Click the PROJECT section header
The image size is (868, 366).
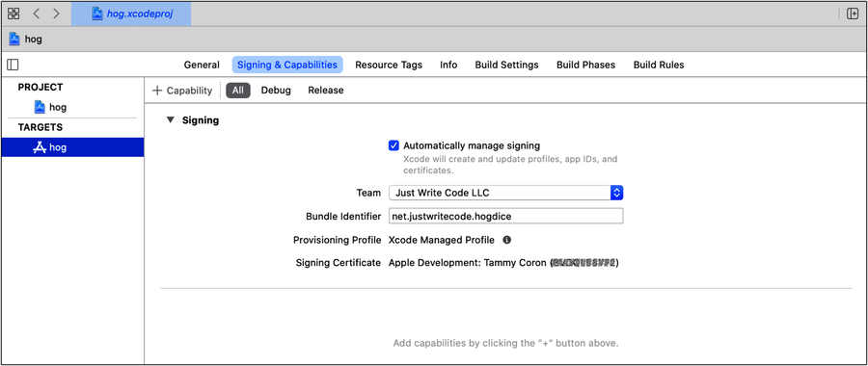click(x=41, y=87)
